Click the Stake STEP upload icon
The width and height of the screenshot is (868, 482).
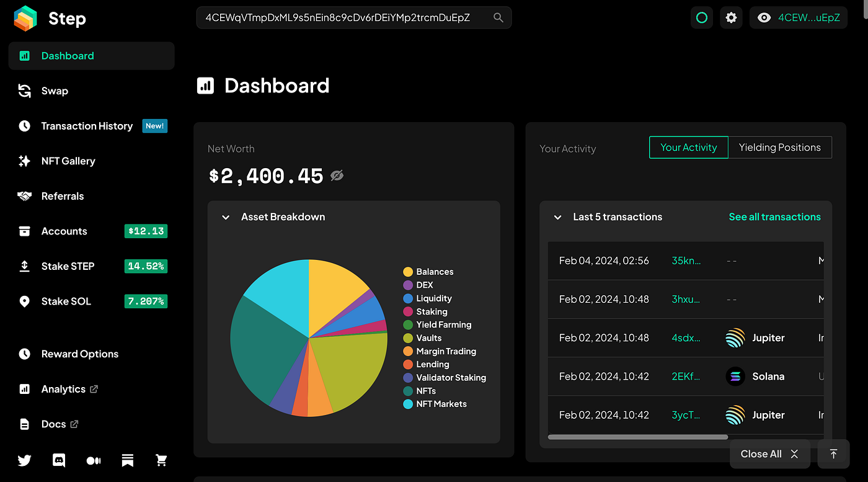click(24, 266)
